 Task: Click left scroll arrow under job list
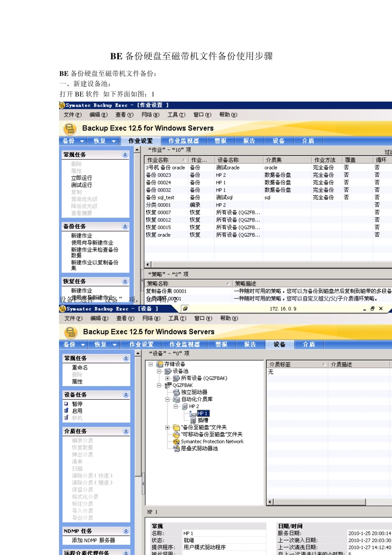click(148, 265)
